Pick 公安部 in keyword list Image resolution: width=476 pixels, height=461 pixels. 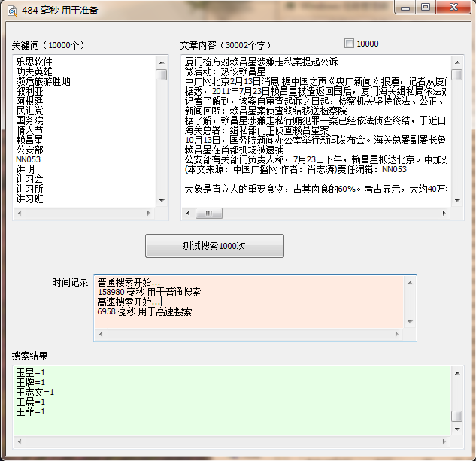click(x=29, y=150)
